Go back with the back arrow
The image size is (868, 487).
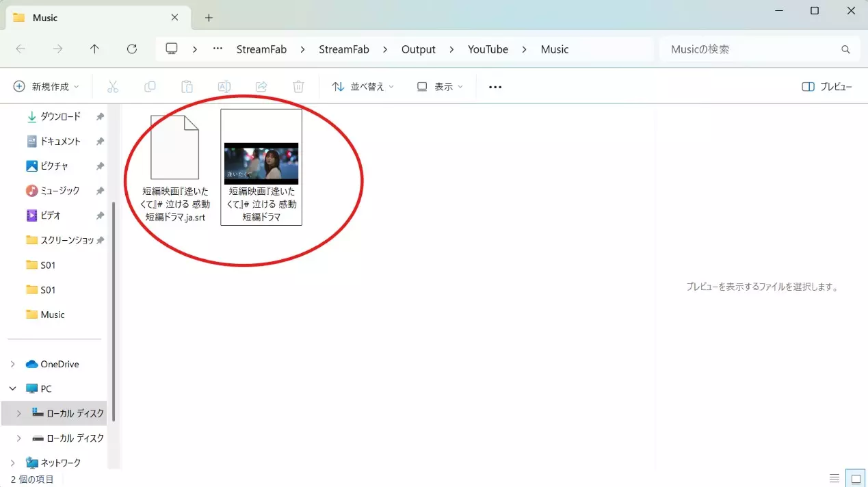[x=21, y=49]
